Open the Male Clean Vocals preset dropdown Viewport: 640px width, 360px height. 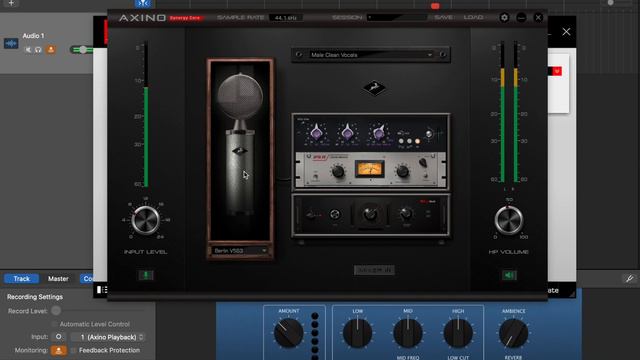[371, 55]
